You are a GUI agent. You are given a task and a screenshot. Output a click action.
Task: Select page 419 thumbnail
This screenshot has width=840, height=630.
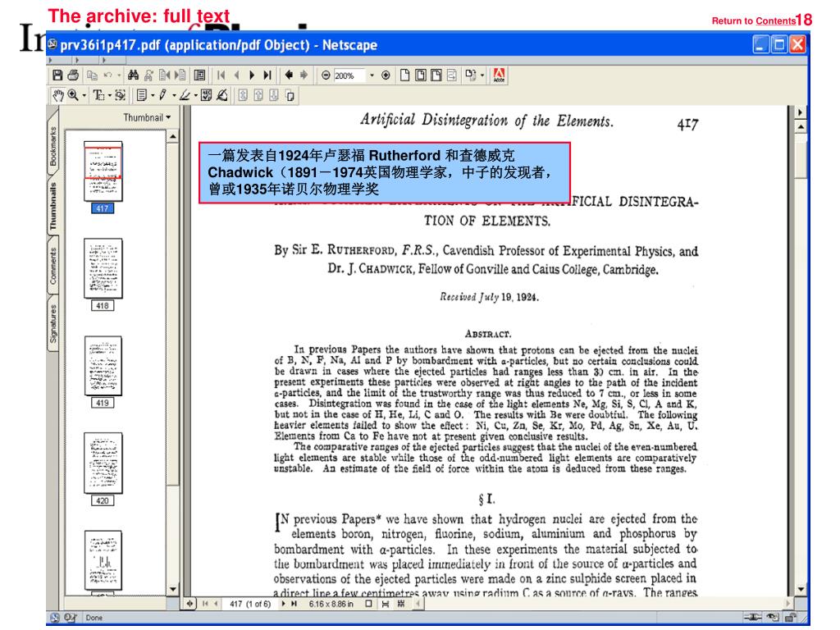[103, 366]
